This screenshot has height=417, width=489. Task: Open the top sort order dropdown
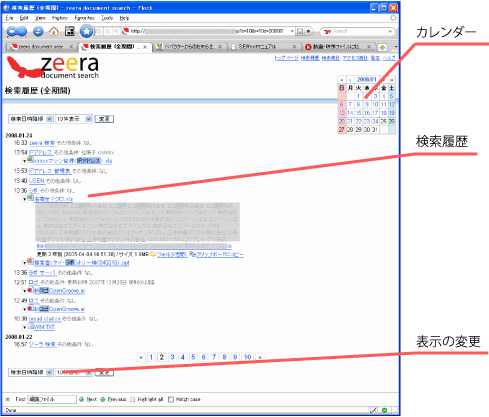31,119
